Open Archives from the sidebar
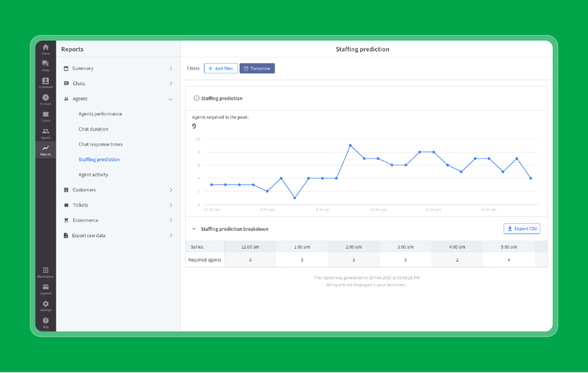588x373 pixels. click(46, 99)
